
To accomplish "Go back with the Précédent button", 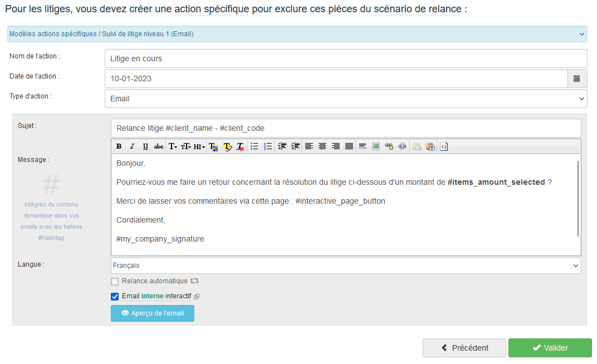I will point(464,348).
